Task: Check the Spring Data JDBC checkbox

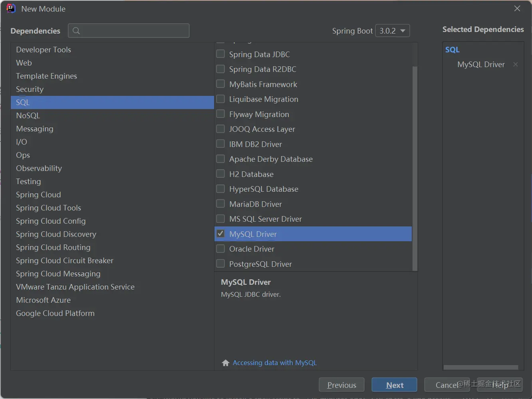Action: click(x=220, y=54)
